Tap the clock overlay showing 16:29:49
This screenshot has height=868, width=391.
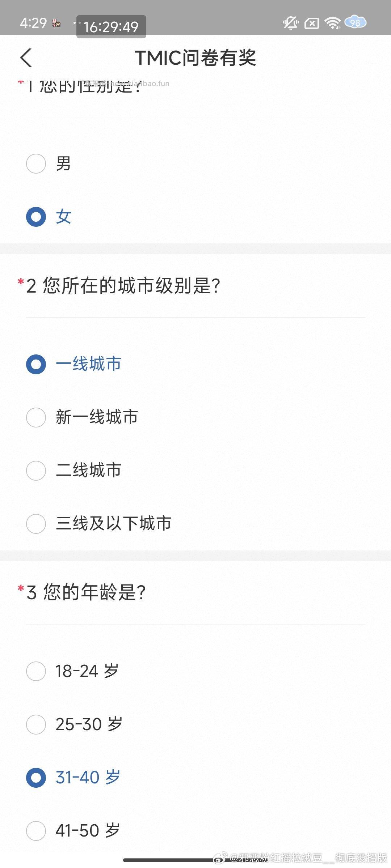tap(111, 26)
